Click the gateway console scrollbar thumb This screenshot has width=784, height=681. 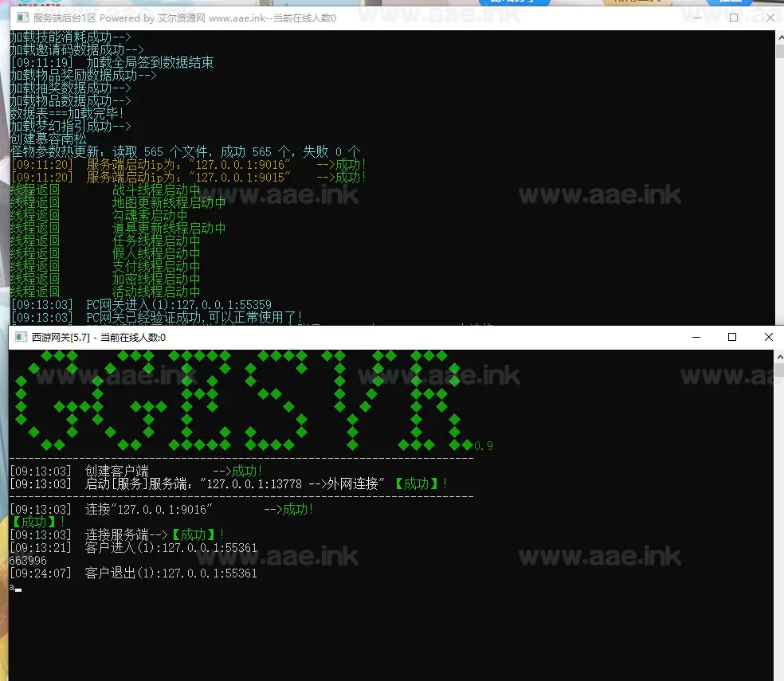pyautogui.click(x=779, y=370)
